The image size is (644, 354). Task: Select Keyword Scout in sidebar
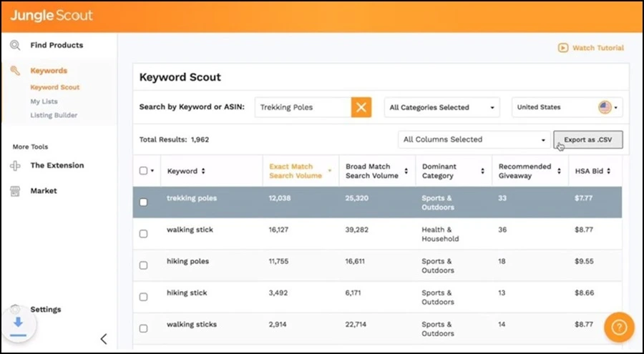pos(55,87)
